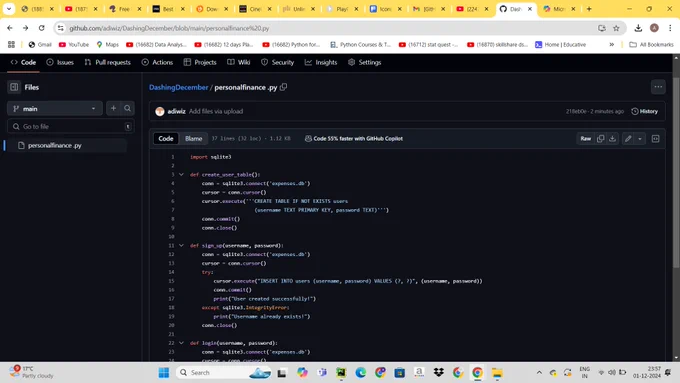Viewport: 680px width, 383px height.
Task: Open Add files via upload commit message
Action: point(216,111)
